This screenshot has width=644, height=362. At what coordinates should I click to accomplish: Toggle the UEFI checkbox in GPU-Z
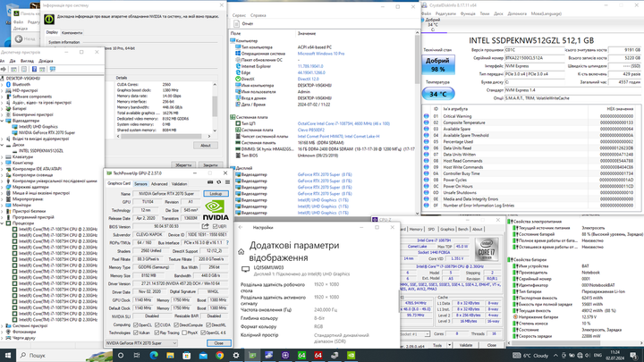click(216, 226)
